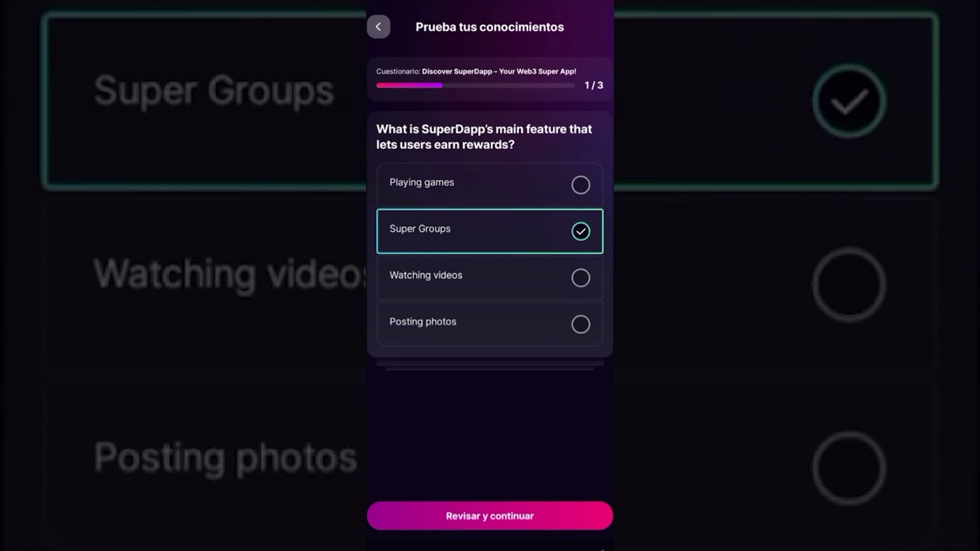Image resolution: width=980 pixels, height=551 pixels.
Task: Click the large blurred Super Groups text
Action: click(x=214, y=91)
